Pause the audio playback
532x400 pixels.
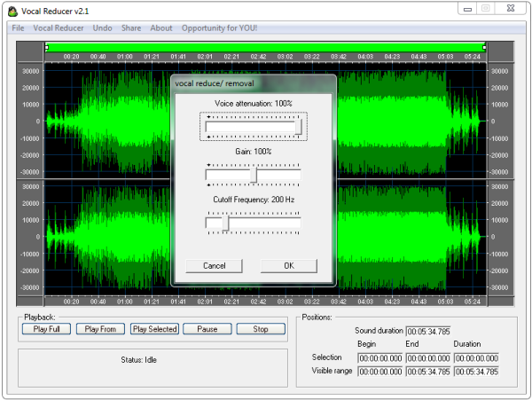coord(207,329)
